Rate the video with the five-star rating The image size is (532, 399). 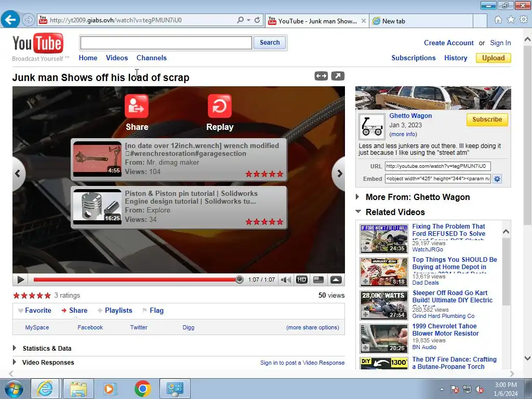(x=32, y=296)
